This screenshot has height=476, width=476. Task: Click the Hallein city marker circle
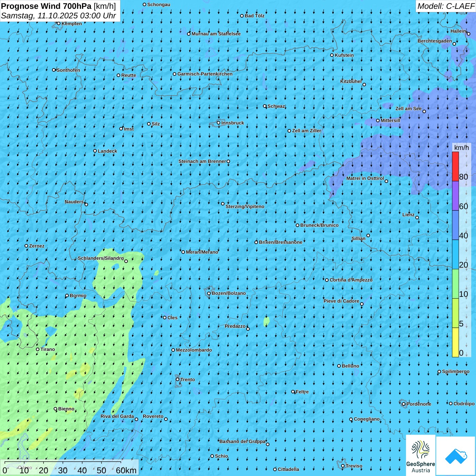point(469,34)
